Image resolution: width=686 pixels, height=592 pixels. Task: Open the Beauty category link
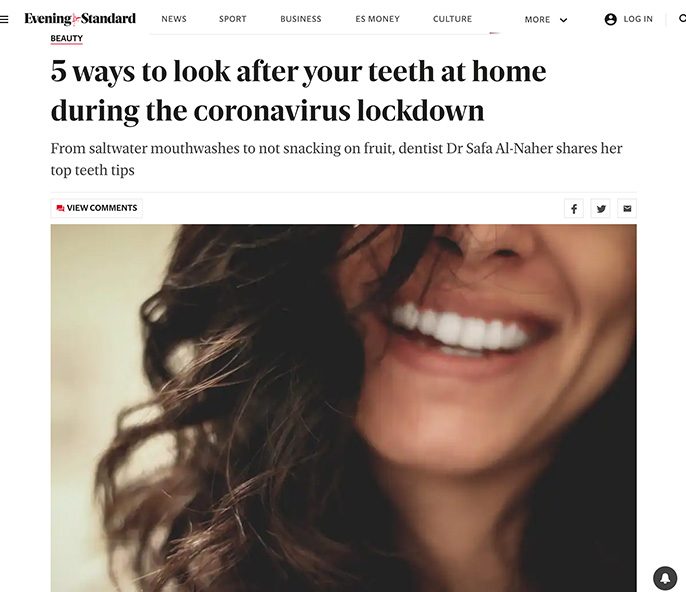[x=66, y=39]
